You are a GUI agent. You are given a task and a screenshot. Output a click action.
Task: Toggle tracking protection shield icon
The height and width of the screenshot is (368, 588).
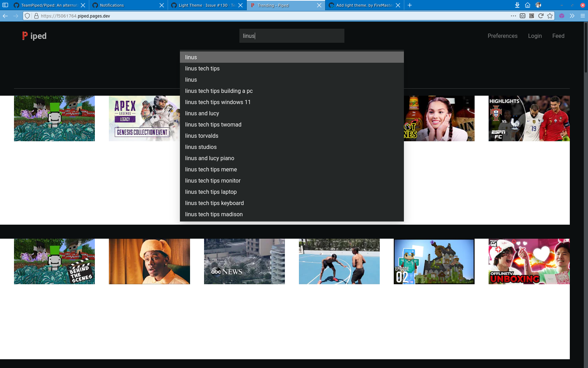(27, 16)
